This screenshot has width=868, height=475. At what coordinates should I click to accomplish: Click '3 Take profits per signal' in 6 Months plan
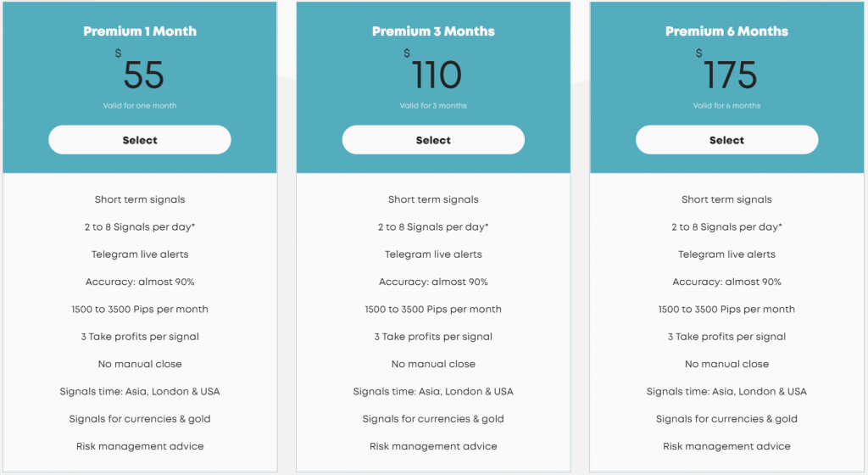point(726,337)
